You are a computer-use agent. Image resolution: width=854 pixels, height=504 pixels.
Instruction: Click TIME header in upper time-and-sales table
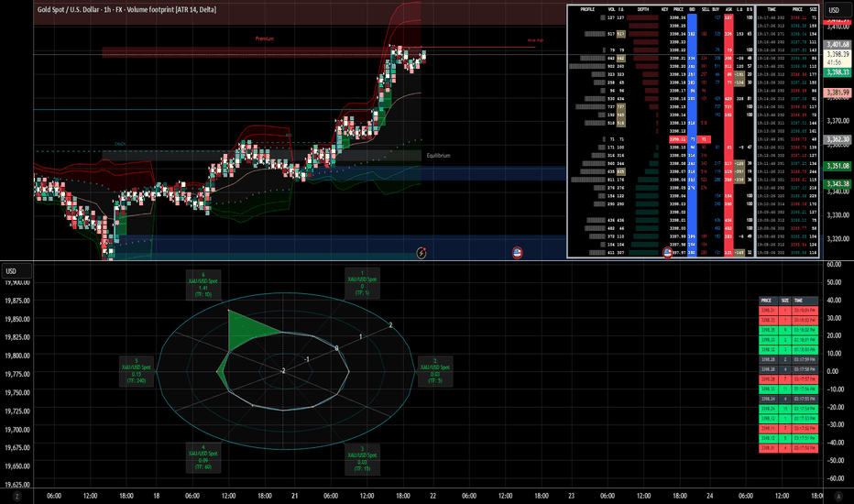772,9
